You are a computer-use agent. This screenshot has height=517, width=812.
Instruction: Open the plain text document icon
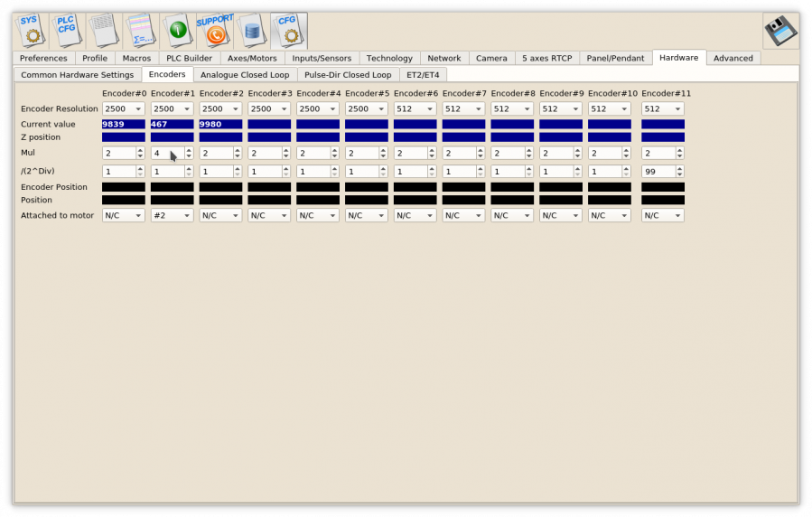[x=103, y=30]
